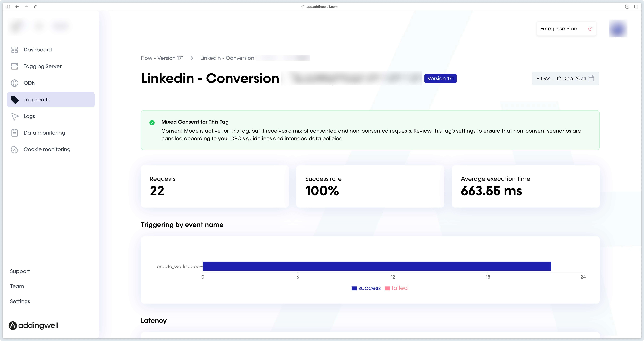Select the Tag health menu item

tap(51, 100)
